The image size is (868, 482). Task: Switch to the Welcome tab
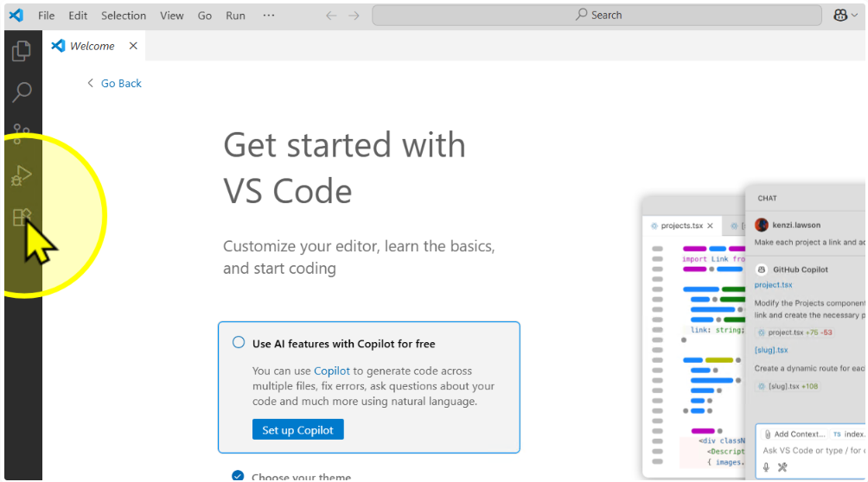click(x=92, y=46)
